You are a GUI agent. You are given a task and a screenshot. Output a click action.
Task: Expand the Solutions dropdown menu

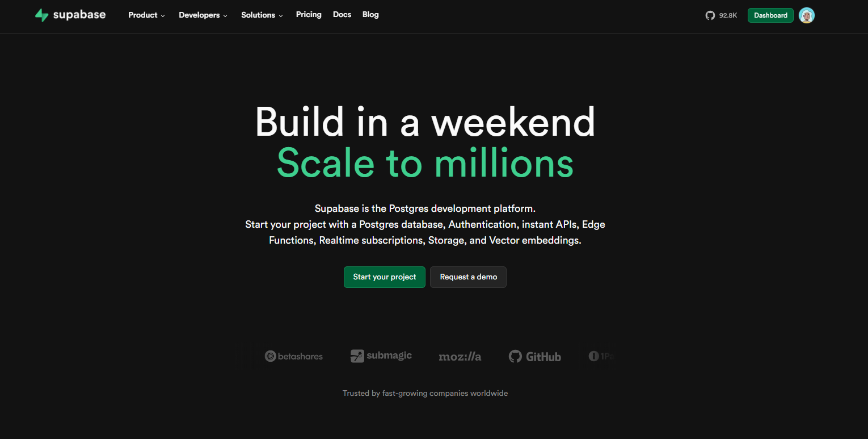262,15
